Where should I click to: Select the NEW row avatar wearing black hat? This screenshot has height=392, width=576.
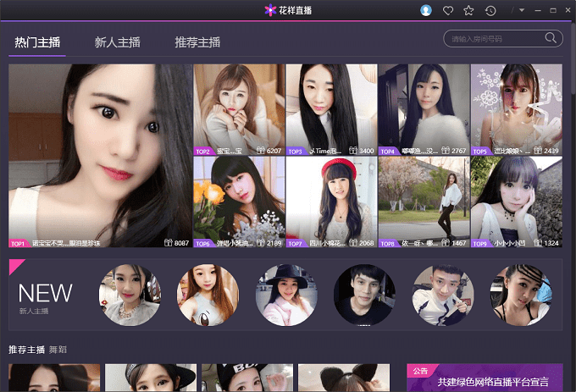pos(285,295)
